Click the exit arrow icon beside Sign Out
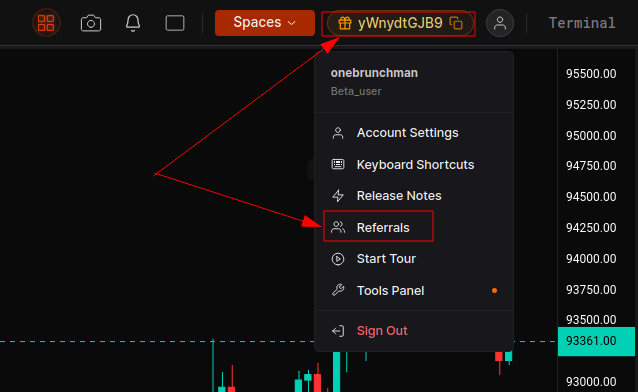 click(x=338, y=331)
